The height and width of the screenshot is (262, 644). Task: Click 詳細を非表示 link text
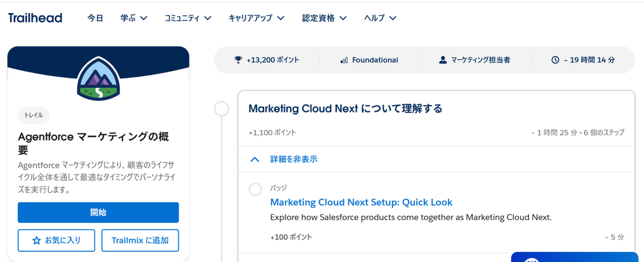(294, 160)
